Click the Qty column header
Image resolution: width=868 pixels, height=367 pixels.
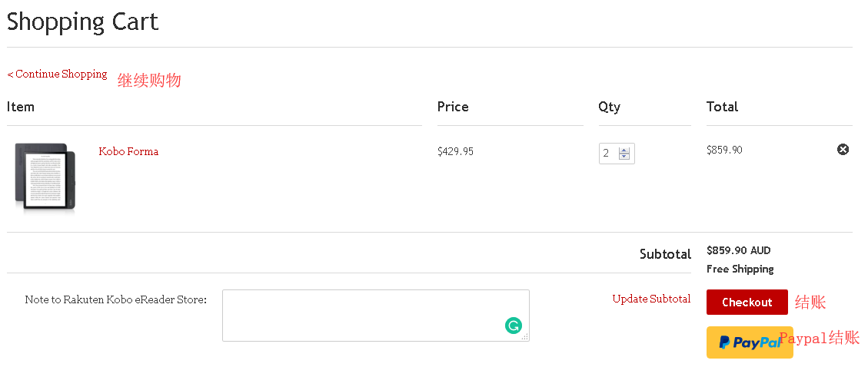click(609, 107)
